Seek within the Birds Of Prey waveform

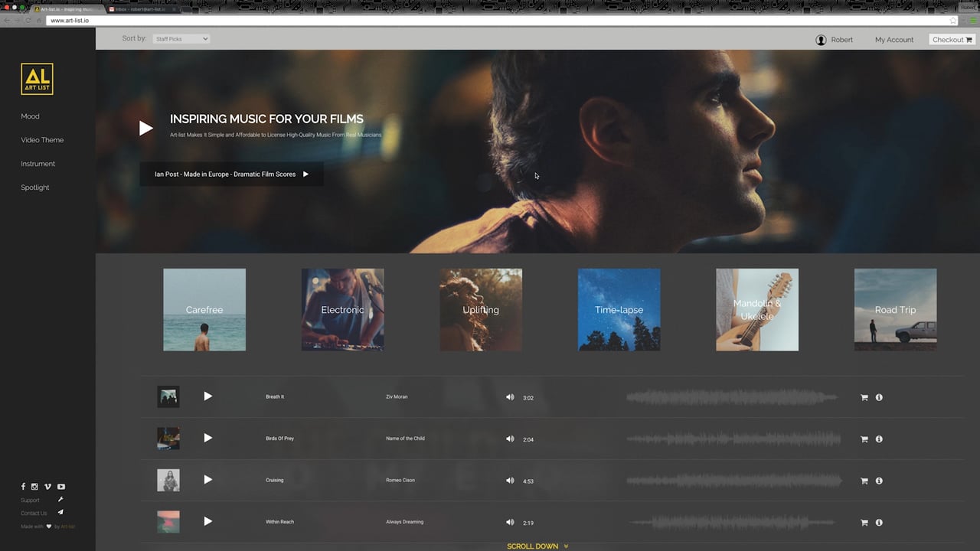pyautogui.click(x=733, y=439)
